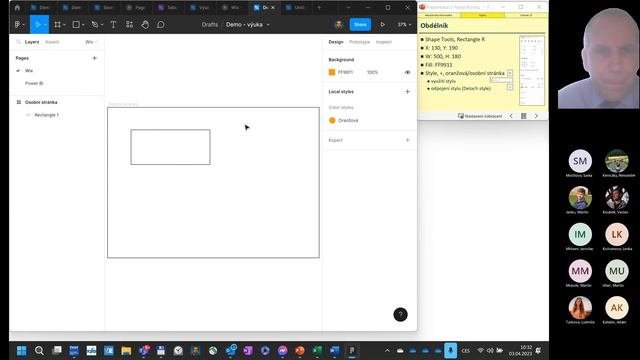The height and width of the screenshot is (360, 640).
Task: Go to next slide in PowerPoint window
Action: 536,116
